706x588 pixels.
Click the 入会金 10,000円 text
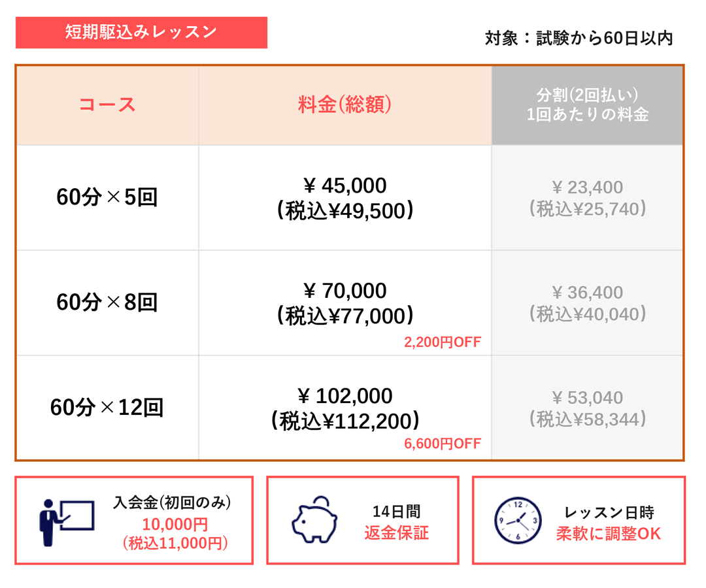tap(175, 525)
